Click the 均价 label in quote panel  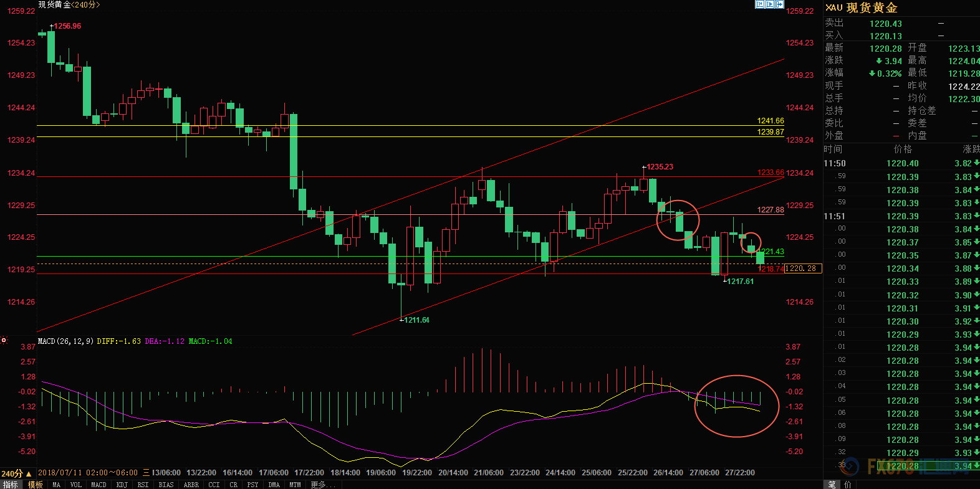point(917,98)
